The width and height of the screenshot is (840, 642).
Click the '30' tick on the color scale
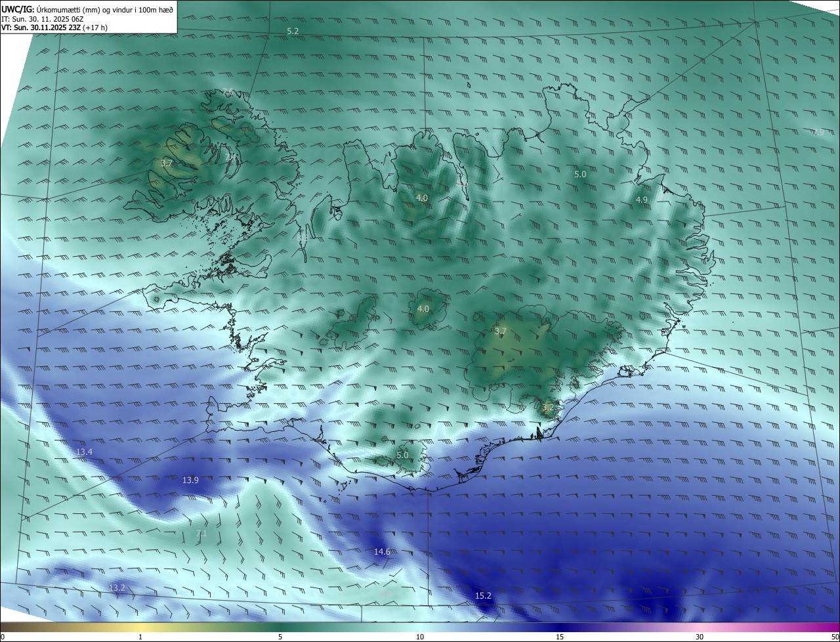pyautogui.click(x=700, y=637)
